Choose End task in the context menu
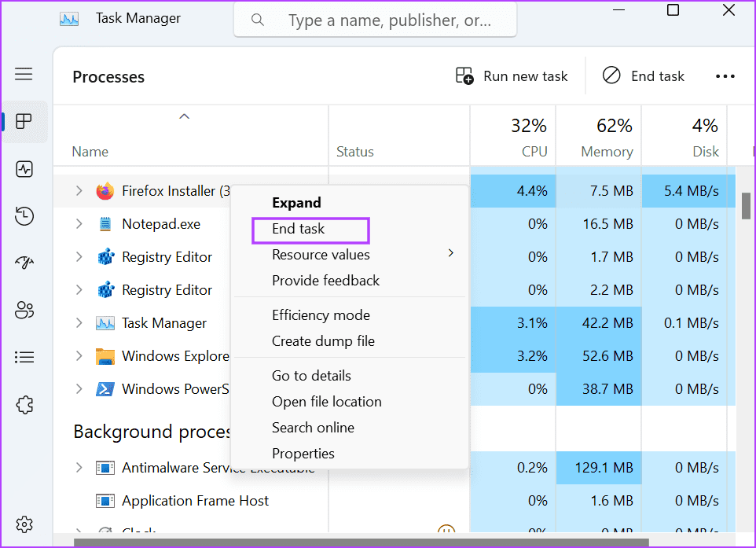This screenshot has width=756, height=548. click(299, 229)
